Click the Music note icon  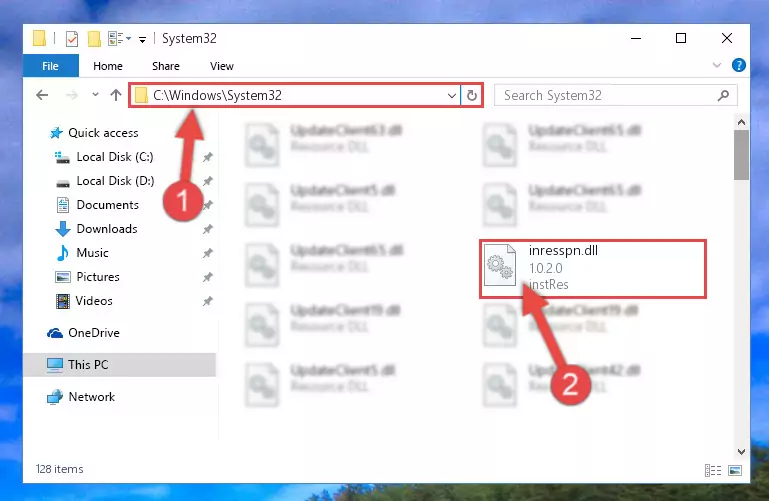pyautogui.click(x=63, y=253)
